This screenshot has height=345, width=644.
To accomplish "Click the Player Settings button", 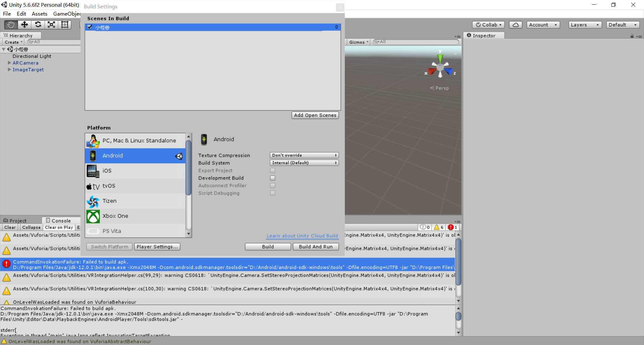I will coord(157,247).
